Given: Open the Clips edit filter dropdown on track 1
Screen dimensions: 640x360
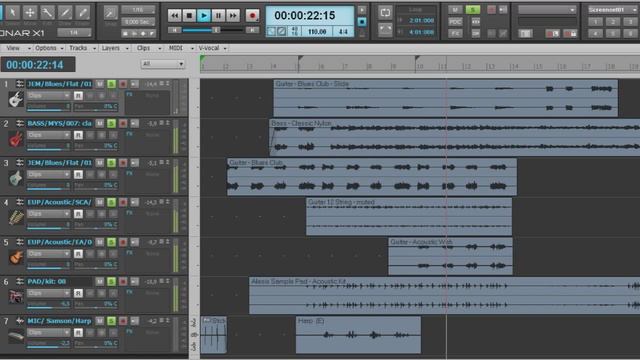Looking at the screenshot, I should (x=49, y=96).
